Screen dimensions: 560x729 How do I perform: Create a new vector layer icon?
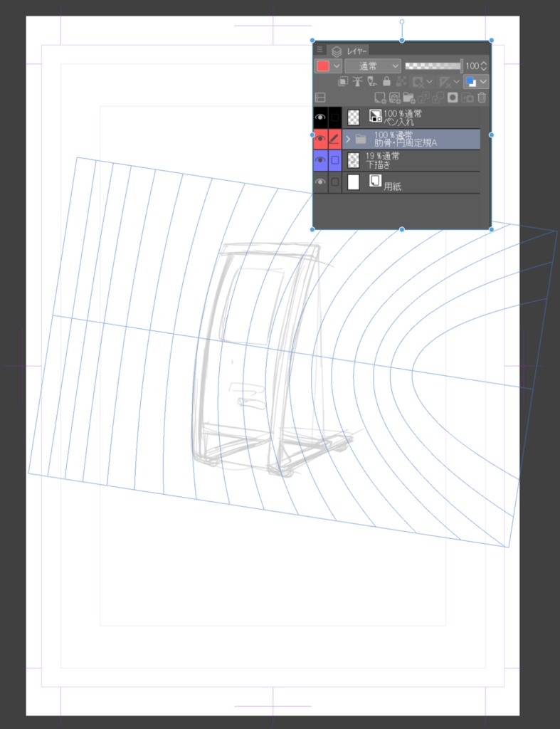tap(394, 97)
